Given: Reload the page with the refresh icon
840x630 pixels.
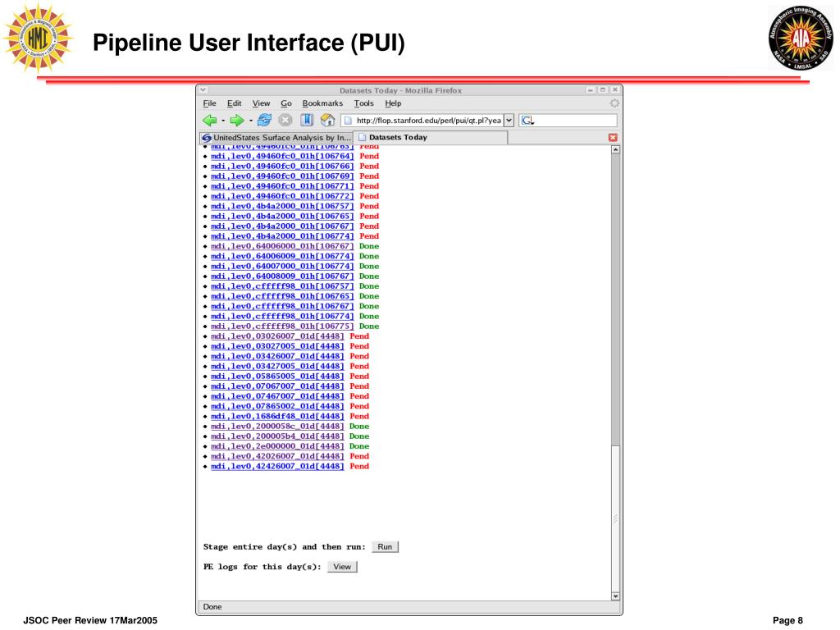Looking at the screenshot, I should 264,120.
